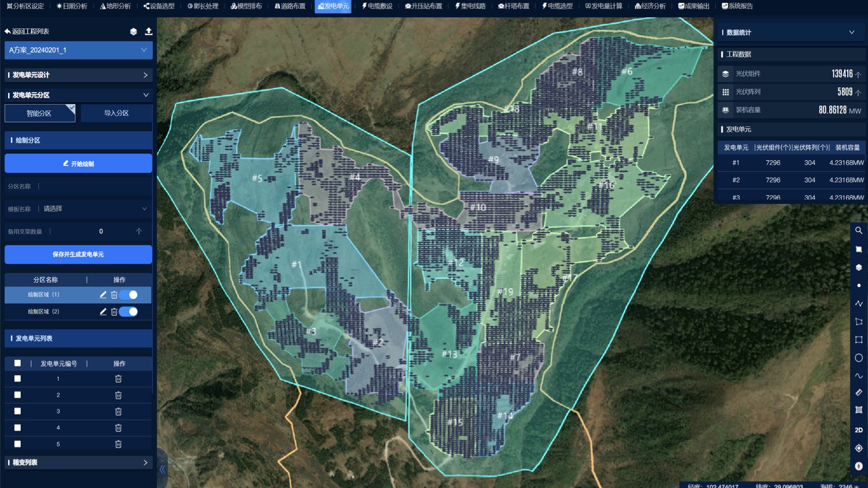Screen dimensions: 868x488
Task: Delete power unit 5 via trash icon
Action: coord(118,444)
